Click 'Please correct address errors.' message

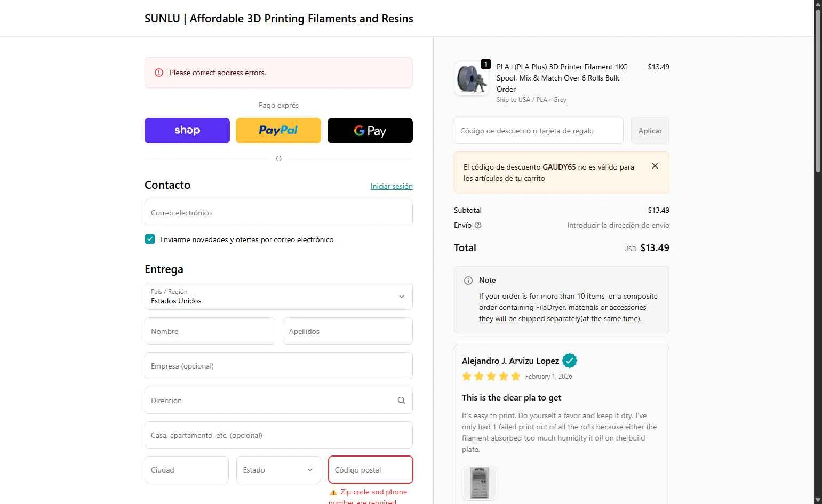point(218,73)
